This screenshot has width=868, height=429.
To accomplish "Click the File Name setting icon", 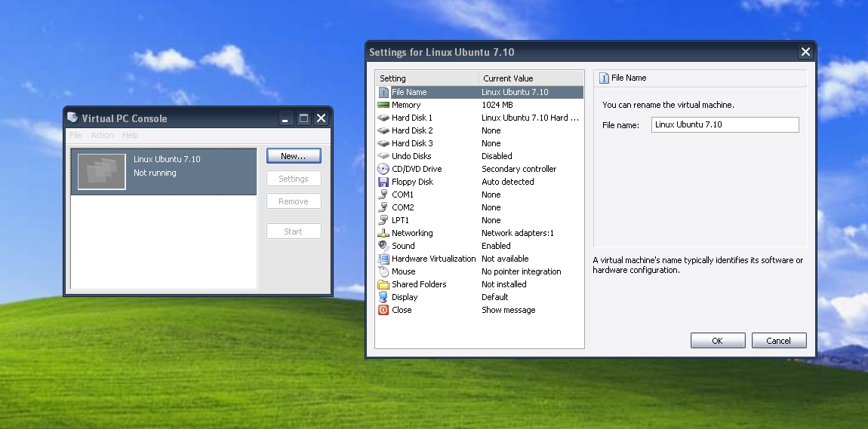I will pyautogui.click(x=383, y=92).
